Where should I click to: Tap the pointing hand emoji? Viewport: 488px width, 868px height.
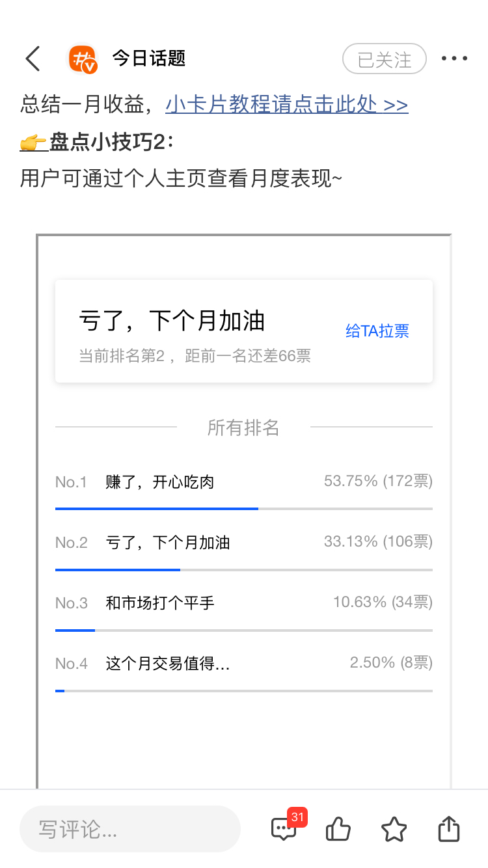coord(33,142)
